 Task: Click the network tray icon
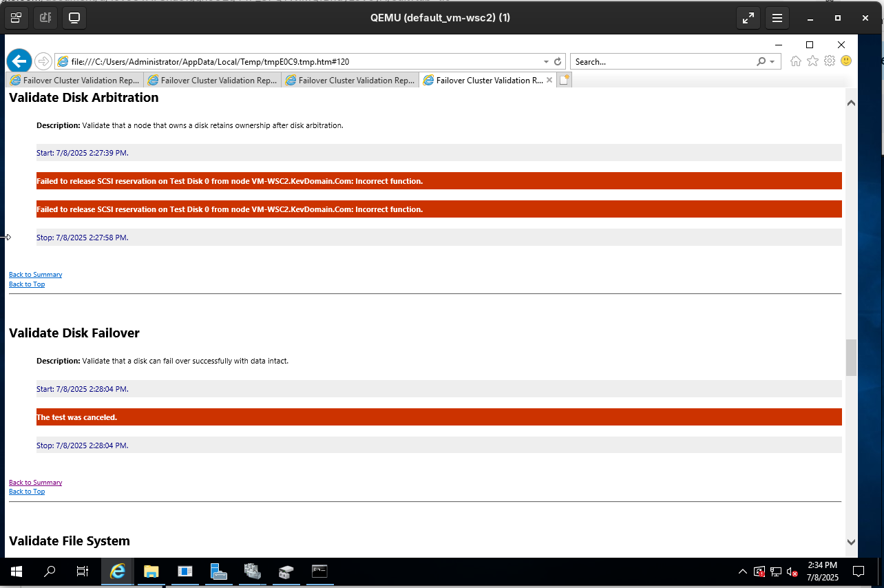(x=776, y=571)
